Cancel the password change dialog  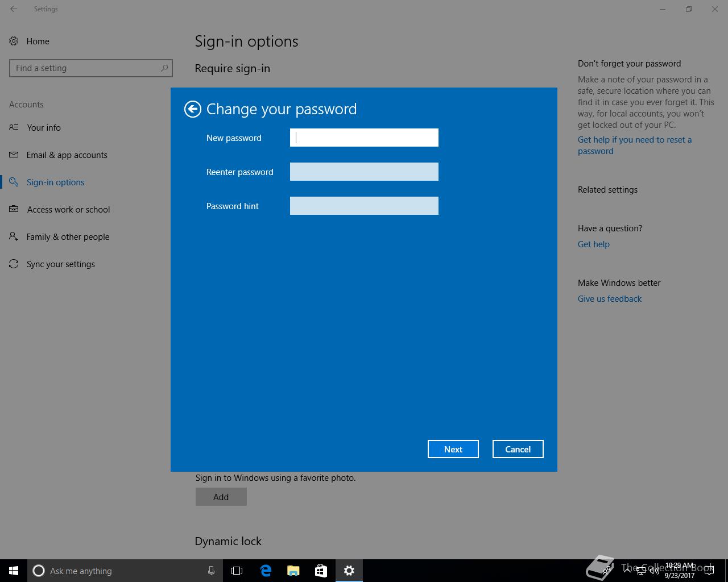coord(518,449)
